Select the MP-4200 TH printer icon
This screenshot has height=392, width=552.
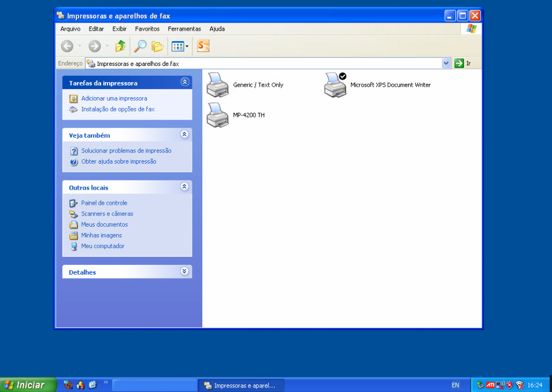coord(218,115)
